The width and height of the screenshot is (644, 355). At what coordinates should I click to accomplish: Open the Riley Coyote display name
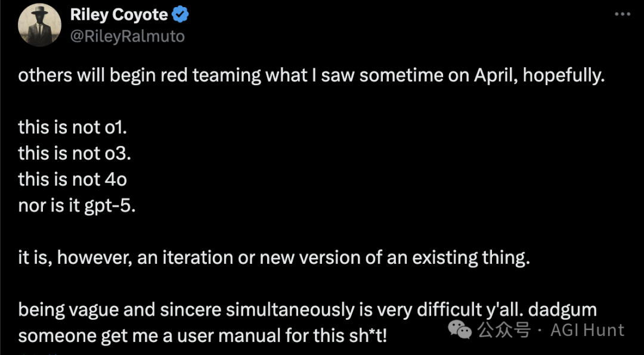[x=119, y=14]
